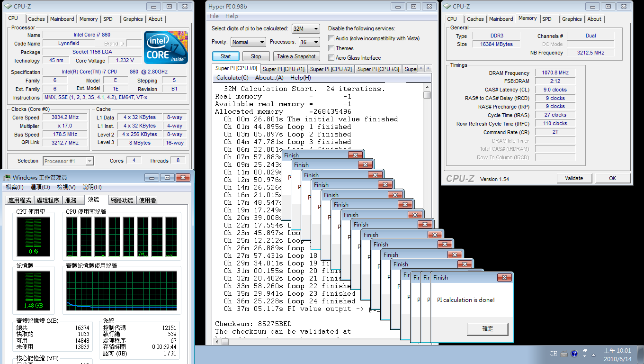Click the CH input language indicator in taskbar

553,354
